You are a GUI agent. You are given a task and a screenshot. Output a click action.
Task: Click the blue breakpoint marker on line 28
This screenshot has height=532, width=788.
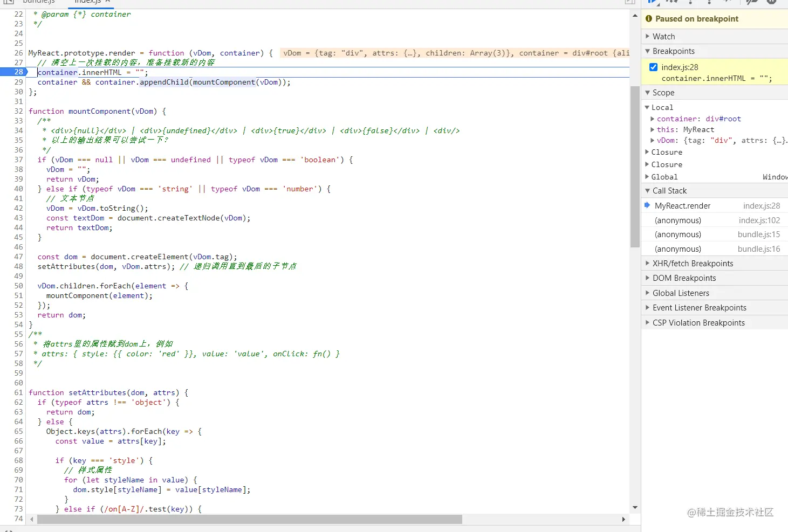tap(14, 72)
